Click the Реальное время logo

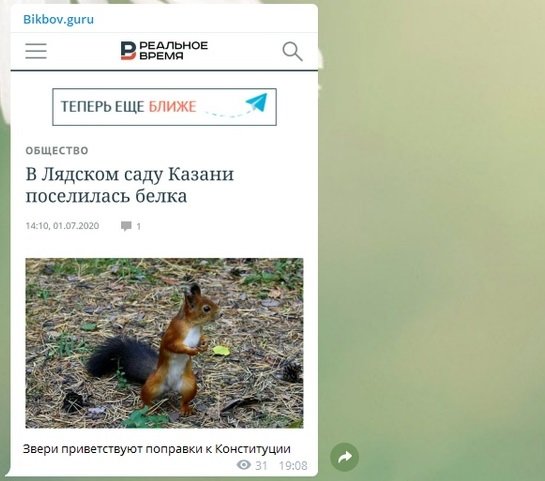164,50
